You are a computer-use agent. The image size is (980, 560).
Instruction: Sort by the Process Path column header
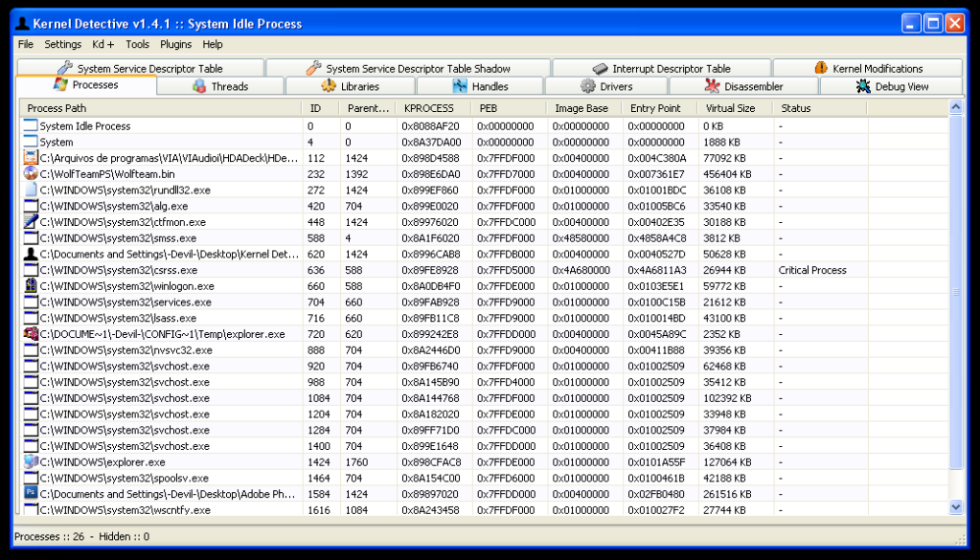point(57,108)
